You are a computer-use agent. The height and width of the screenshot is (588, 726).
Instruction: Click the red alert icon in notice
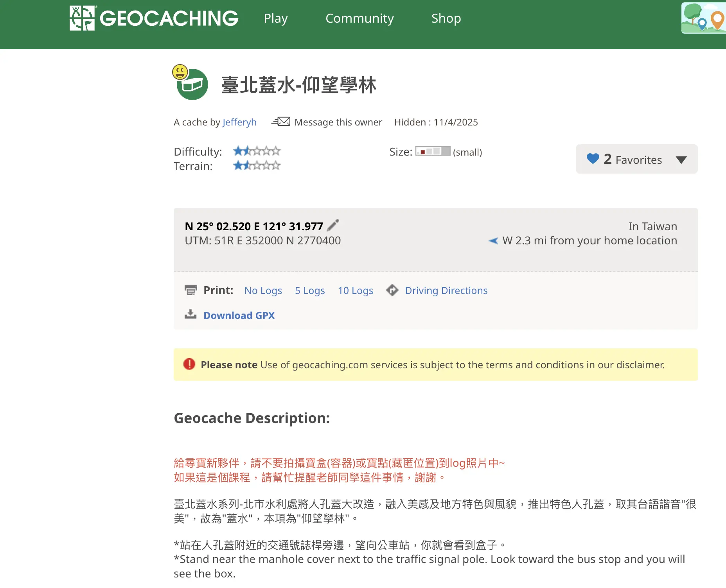(189, 364)
